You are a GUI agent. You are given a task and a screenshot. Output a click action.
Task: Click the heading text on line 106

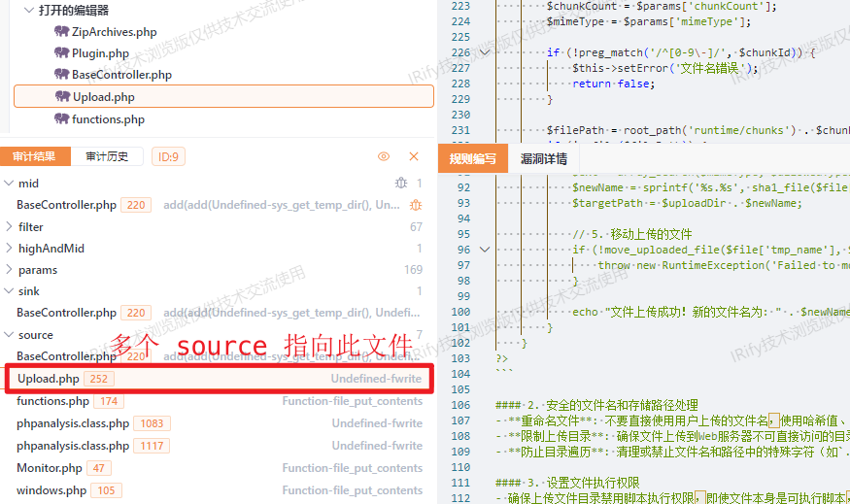596,405
